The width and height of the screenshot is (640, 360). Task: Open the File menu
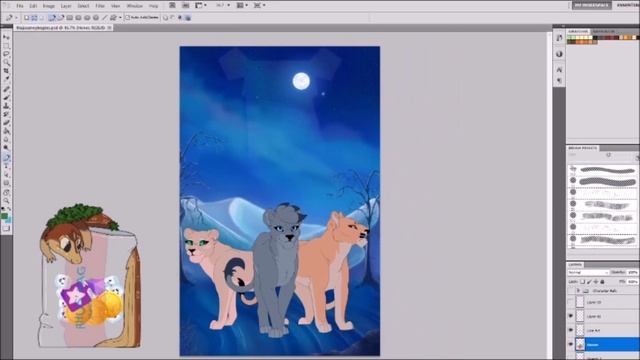pos(20,6)
